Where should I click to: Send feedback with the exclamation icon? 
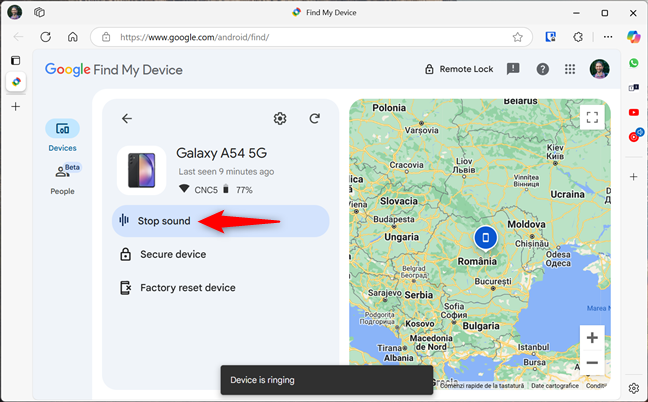513,69
